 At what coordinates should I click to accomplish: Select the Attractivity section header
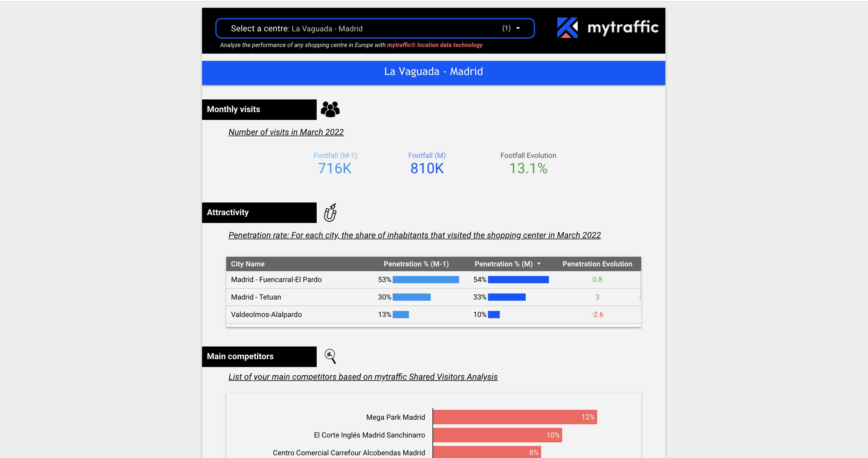click(259, 212)
